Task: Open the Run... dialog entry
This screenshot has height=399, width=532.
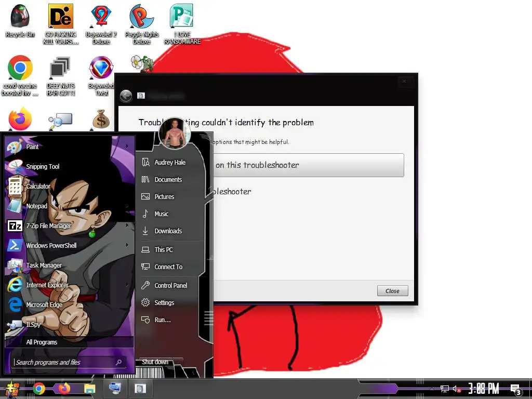Action: coord(163,320)
